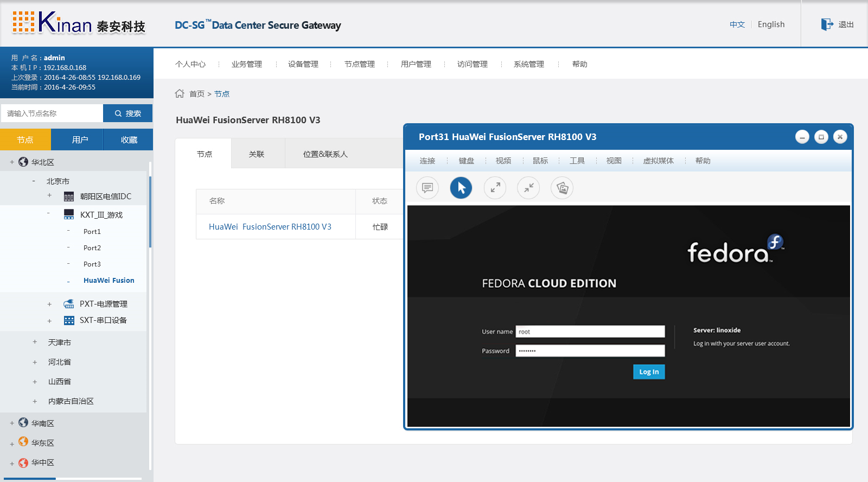Click the KXT_III_游戏 device icon
This screenshot has height=482, width=868.
click(x=69, y=214)
